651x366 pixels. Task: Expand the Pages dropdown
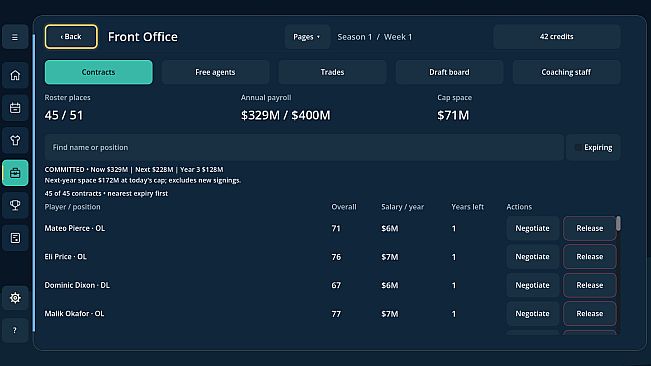[x=307, y=37]
